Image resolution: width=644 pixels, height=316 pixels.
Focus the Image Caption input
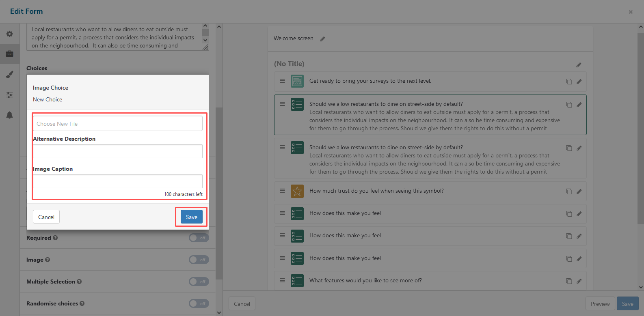click(118, 181)
